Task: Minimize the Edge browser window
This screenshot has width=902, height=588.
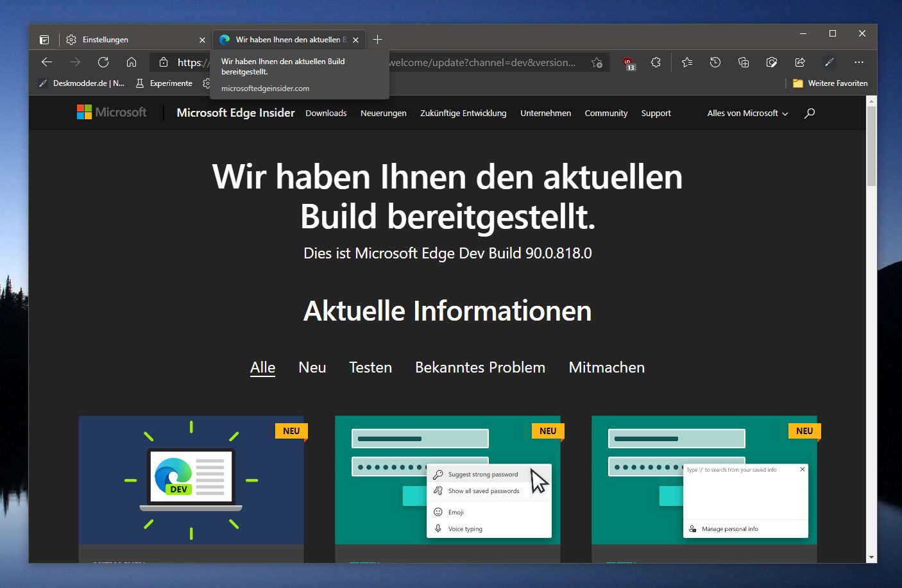Action: 803,33
